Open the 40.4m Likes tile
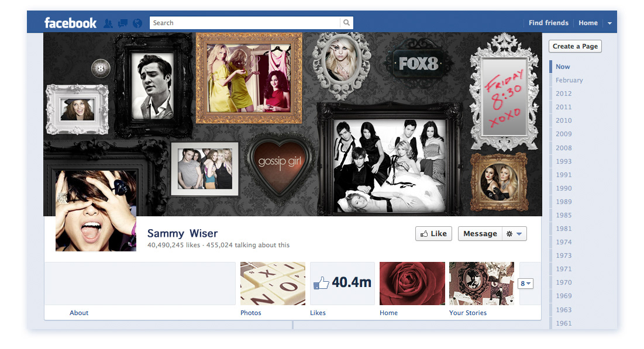 click(342, 284)
